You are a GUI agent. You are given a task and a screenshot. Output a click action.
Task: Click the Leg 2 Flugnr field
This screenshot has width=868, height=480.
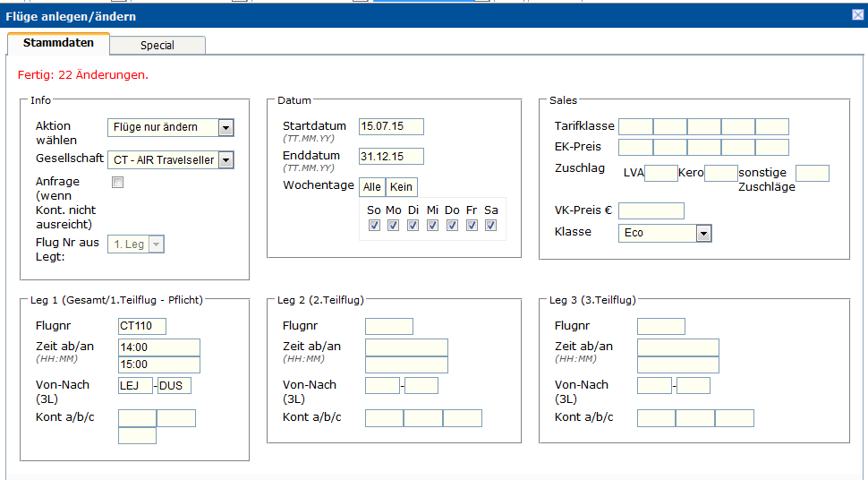[x=389, y=326]
